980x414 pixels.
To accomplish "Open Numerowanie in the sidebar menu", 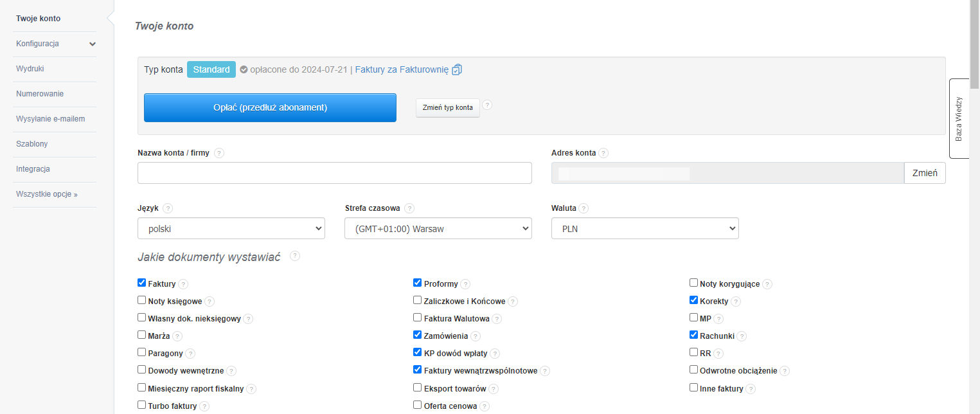I will [40, 94].
